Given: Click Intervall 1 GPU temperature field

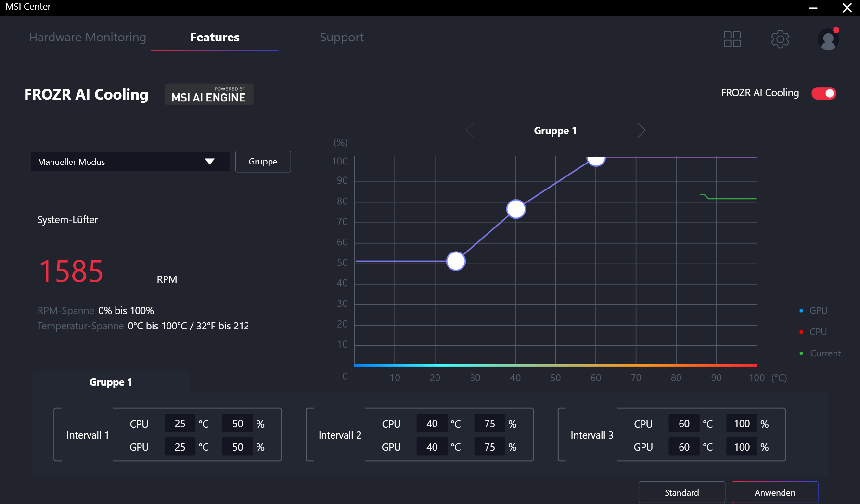Looking at the screenshot, I should pos(180,447).
